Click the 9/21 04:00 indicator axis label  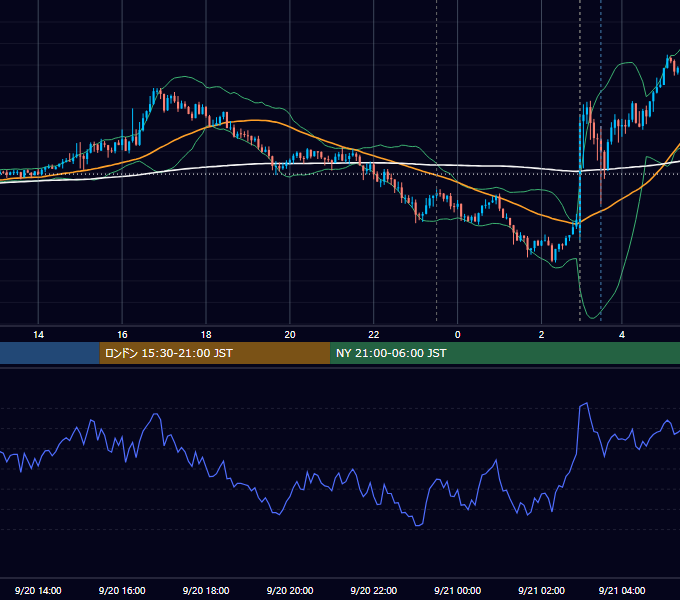tap(622, 590)
